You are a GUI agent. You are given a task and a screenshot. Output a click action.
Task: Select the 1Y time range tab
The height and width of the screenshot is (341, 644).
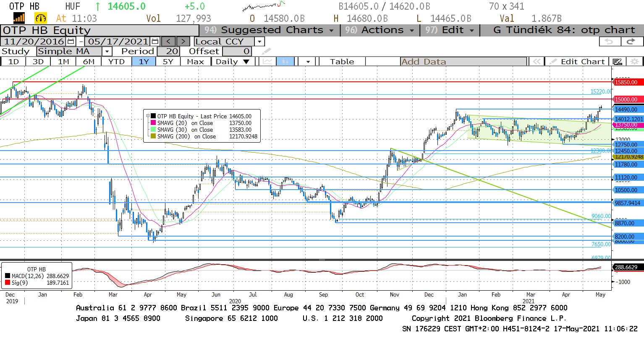pyautogui.click(x=144, y=61)
